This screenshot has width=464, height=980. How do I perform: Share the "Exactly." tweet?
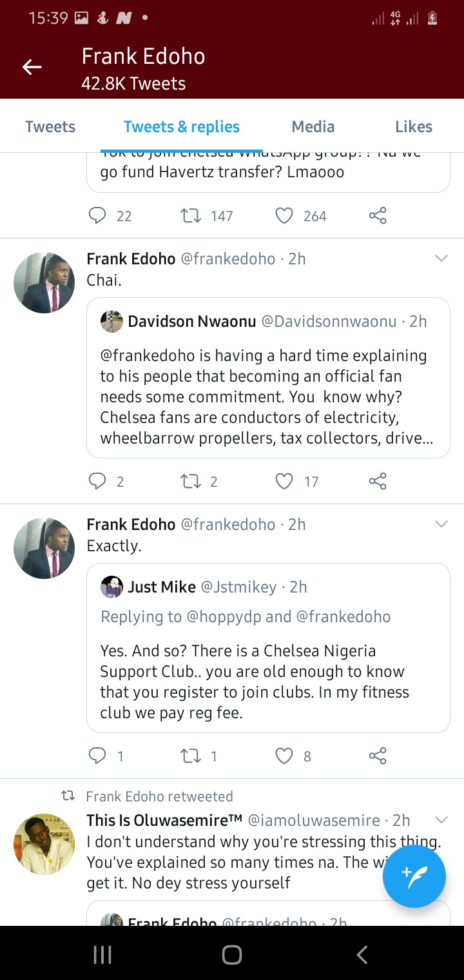click(x=378, y=756)
